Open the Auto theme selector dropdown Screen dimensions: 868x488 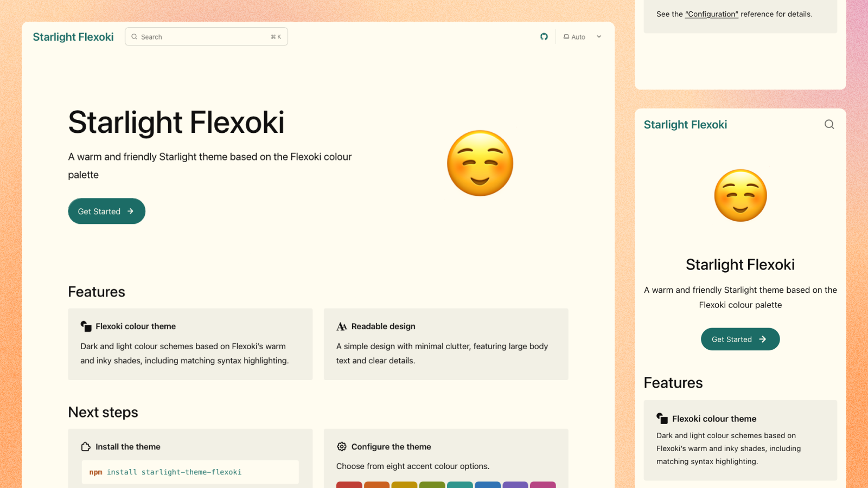pos(583,37)
